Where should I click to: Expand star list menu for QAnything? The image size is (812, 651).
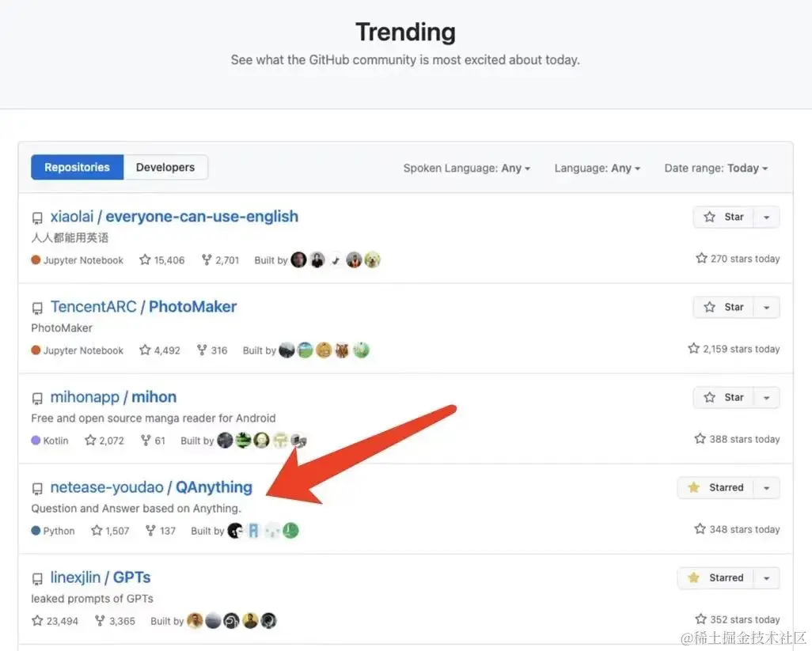coord(766,487)
